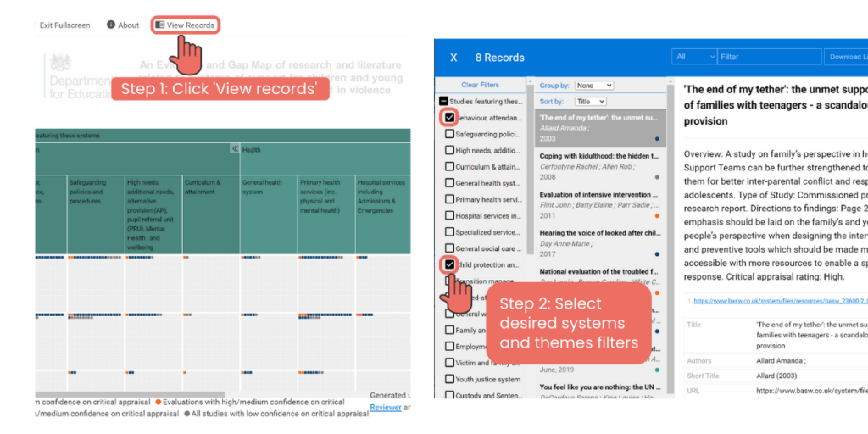Viewport: 868px width, 434px height.
Task: Click the blue dot on the 2003 record
Action: coord(657,139)
